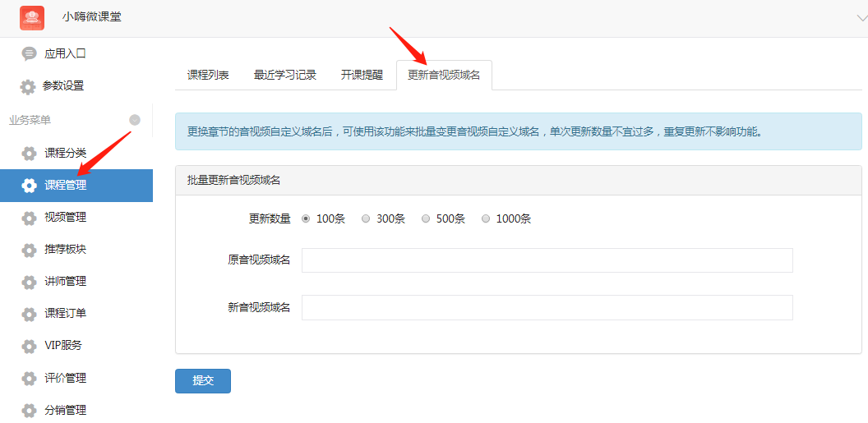Click the 应用入口 chat bubble icon

click(x=29, y=53)
